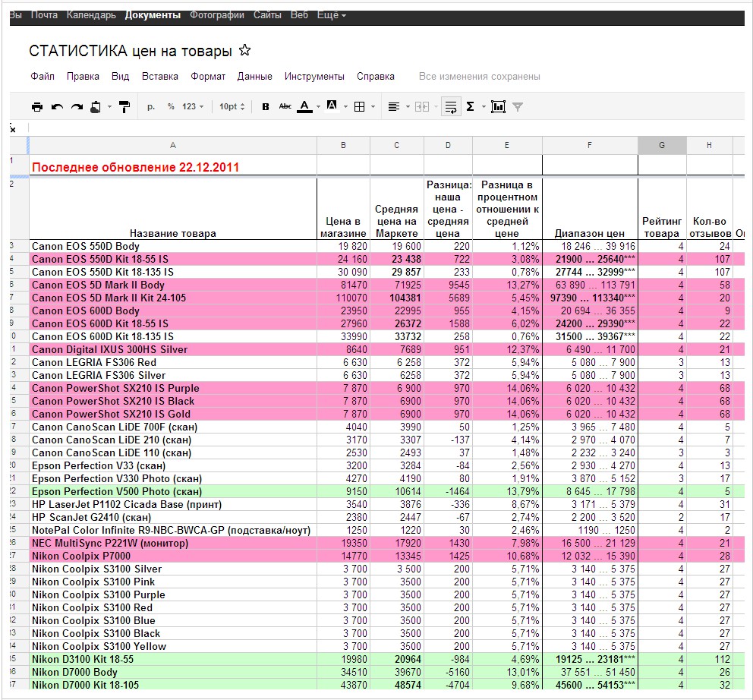Image resolution: width=753 pixels, height=700 pixels.
Task: Open the Справка menu
Action: pyautogui.click(x=376, y=77)
